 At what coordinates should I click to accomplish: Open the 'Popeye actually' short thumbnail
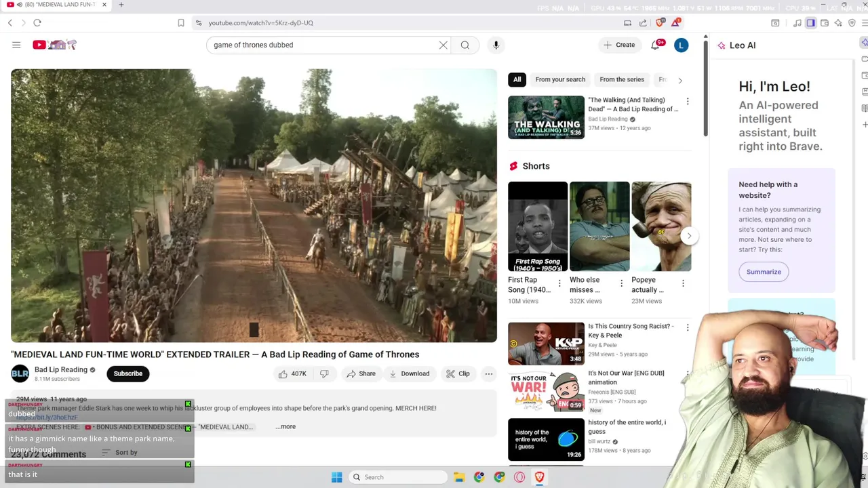tap(661, 226)
